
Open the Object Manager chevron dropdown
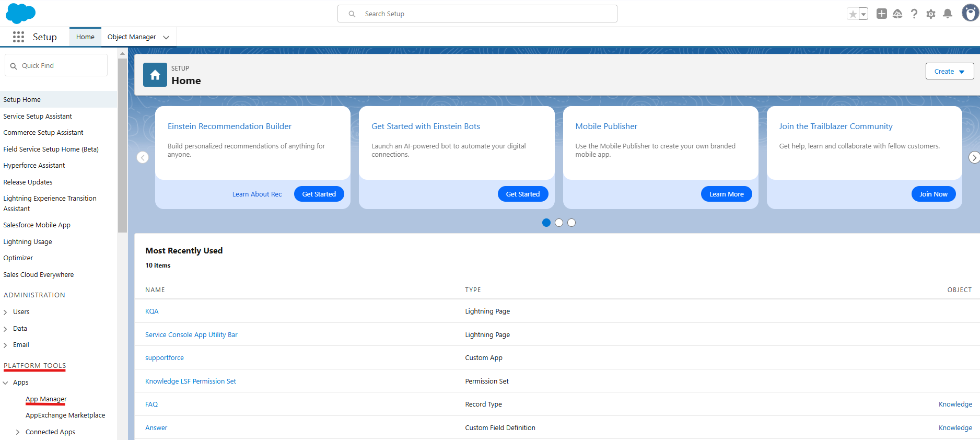pyautogui.click(x=166, y=37)
